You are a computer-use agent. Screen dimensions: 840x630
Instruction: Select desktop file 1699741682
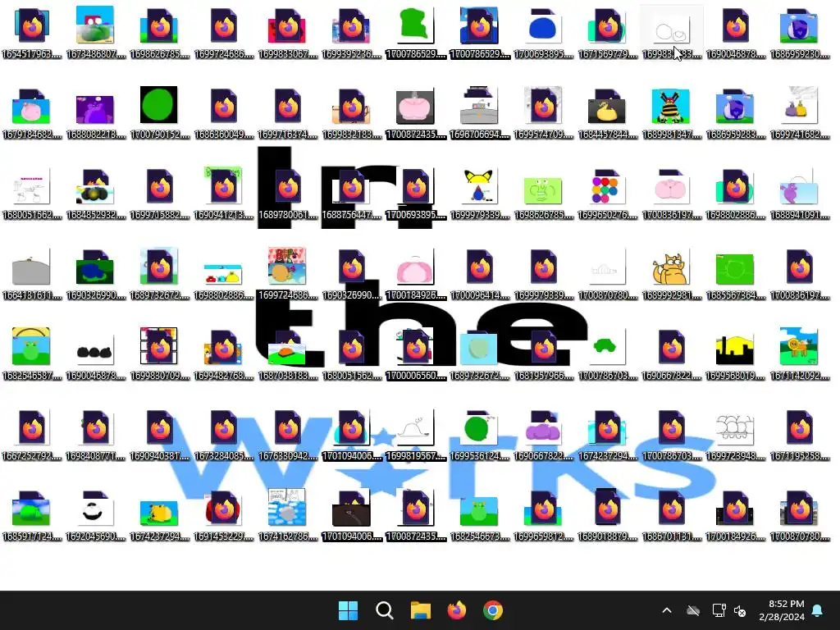[800, 113]
